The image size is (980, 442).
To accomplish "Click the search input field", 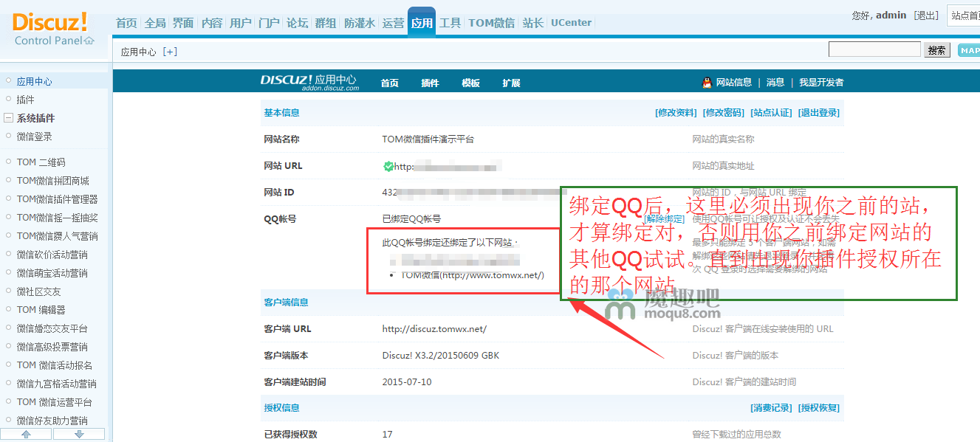I will (x=874, y=49).
